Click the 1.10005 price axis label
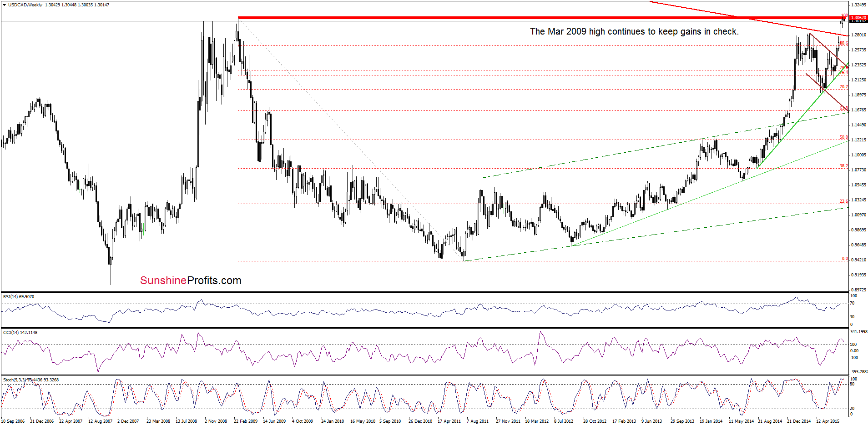Screen dimensions: 868x425 pyautogui.click(x=858, y=155)
